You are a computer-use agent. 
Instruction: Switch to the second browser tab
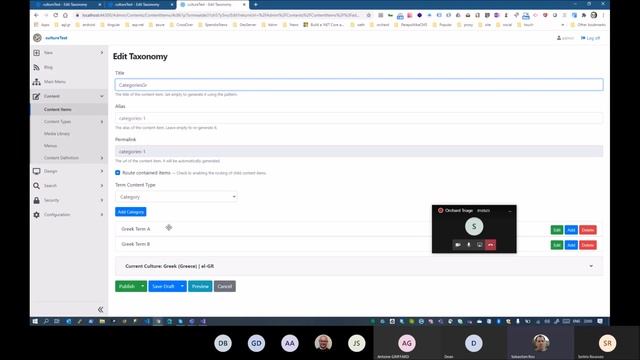(x=139, y=4)
